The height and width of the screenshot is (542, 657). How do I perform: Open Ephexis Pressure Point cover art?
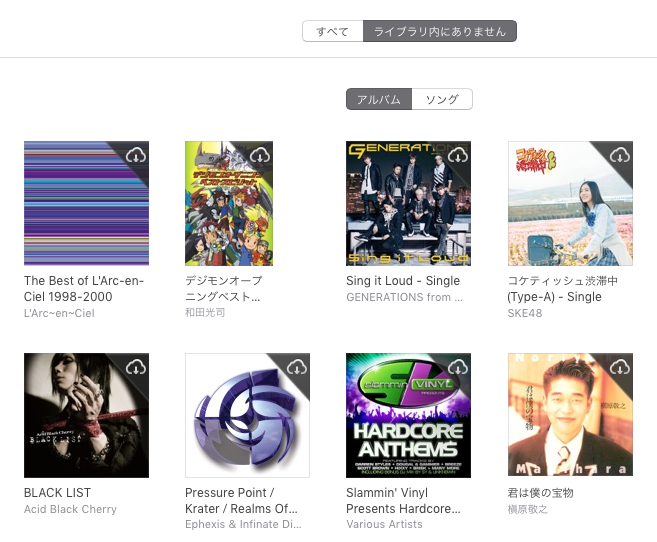(247, 416)
